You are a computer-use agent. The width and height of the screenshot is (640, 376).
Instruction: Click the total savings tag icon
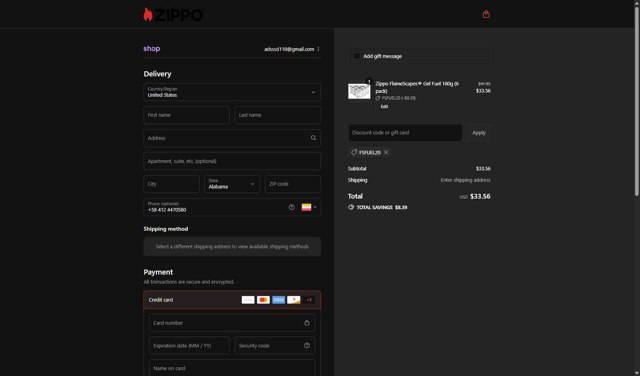click(x=351, y=207)
